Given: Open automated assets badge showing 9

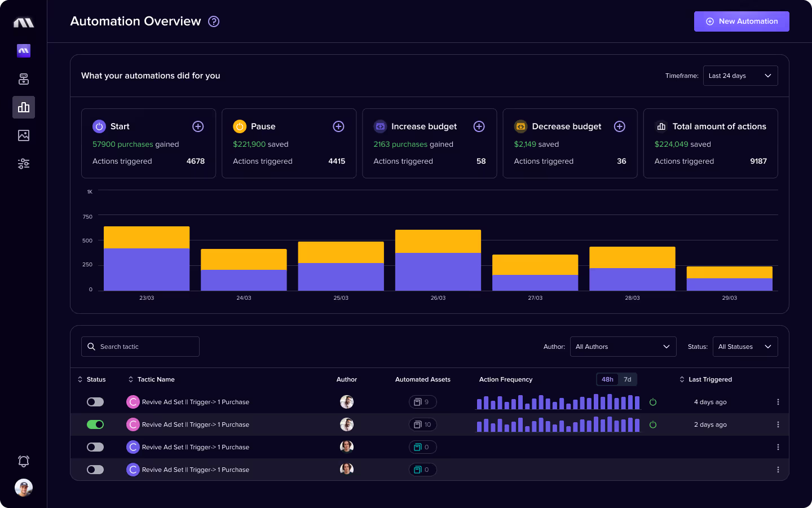Looking at the screenshot, I should pos(423,402).
